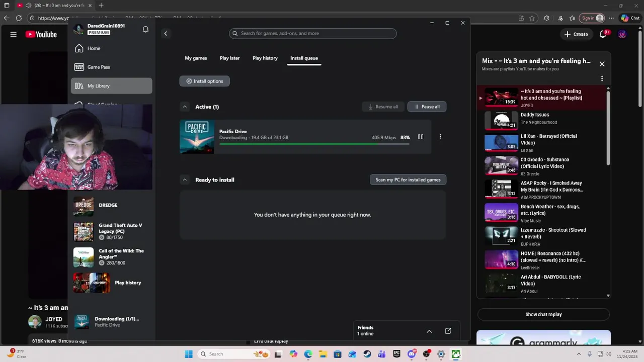Open Pacific Drive more options menu

click(x=440, y=137)
